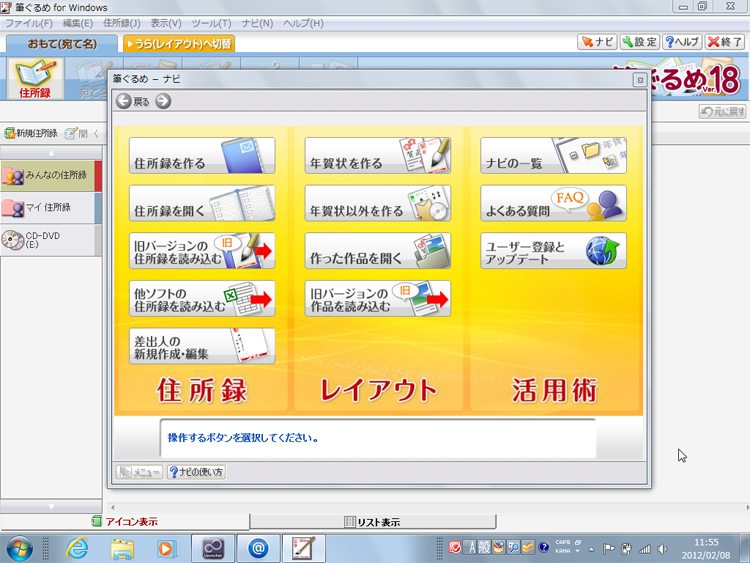Select the おもて(宛て名) tab
The image size is (750, 563).
(x=62, y=44)
